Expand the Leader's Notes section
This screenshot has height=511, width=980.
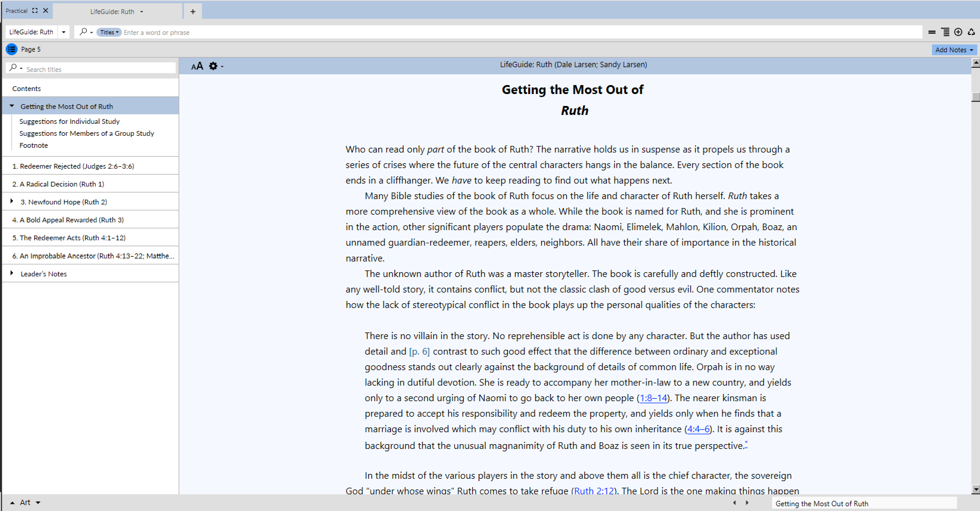tap(12, 273)
